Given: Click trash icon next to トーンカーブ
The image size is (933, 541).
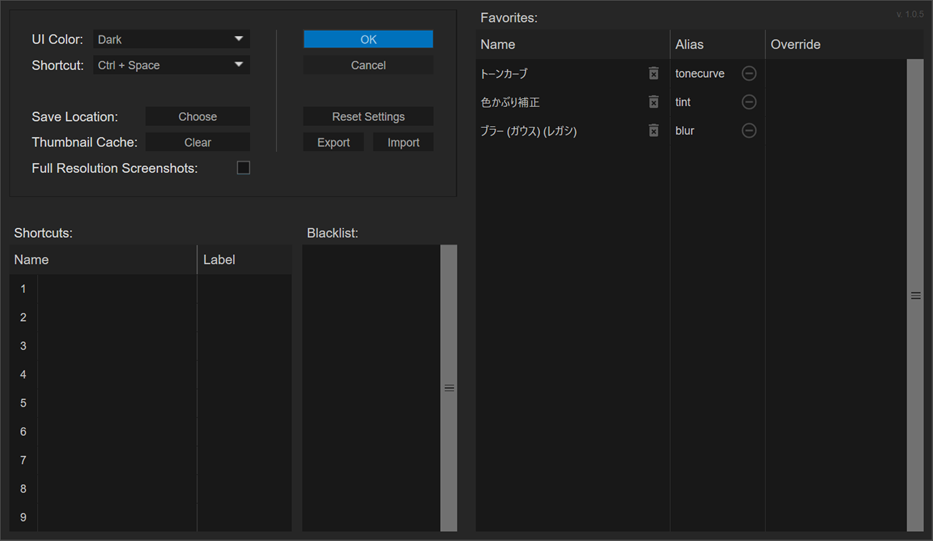Looking at the screenshot, I should 653,74.
